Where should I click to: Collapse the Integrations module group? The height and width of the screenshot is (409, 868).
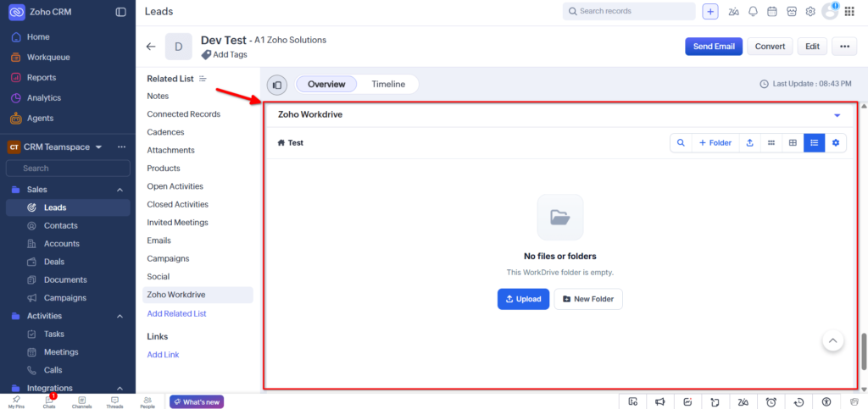120,388
